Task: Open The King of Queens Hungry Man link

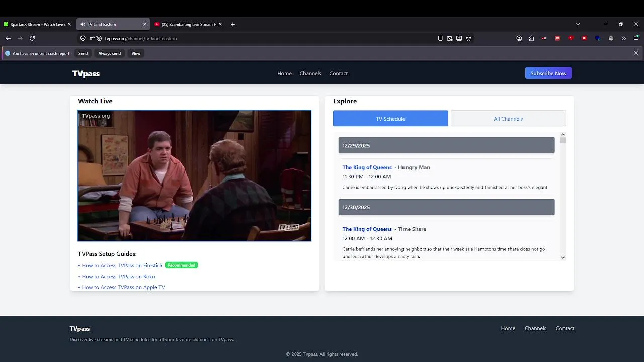Action: 367,167
